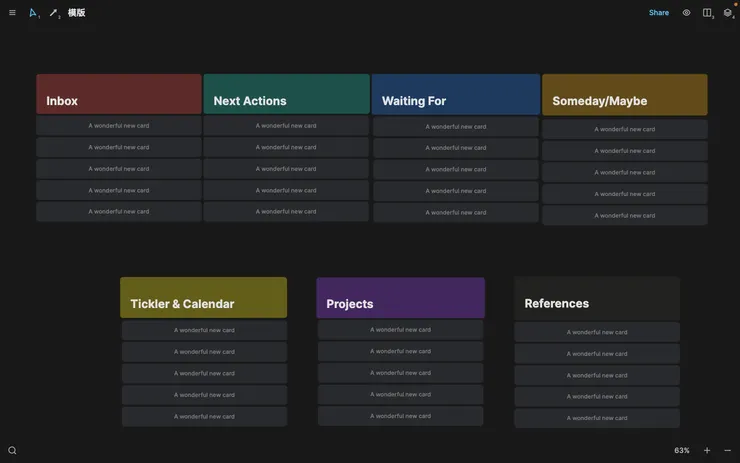Zoom in with the plus icon
The height and width of the screenshot is (463, 740).
click(x=707, y=450)
